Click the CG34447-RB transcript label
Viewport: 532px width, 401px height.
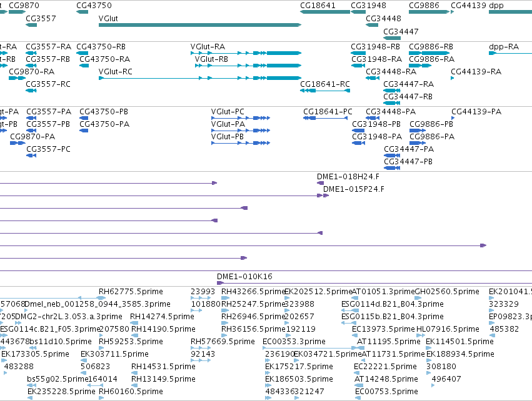tap(408, 97)
